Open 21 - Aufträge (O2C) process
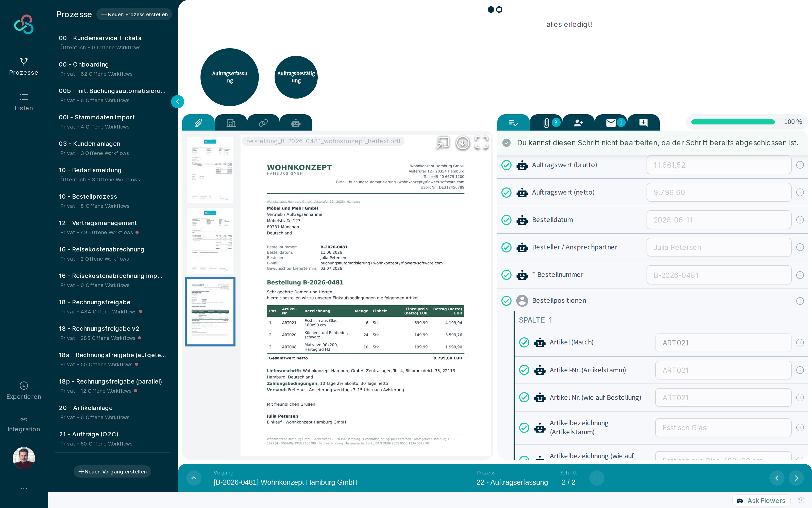This screenshot has height=508, width=812. (112, 438)
